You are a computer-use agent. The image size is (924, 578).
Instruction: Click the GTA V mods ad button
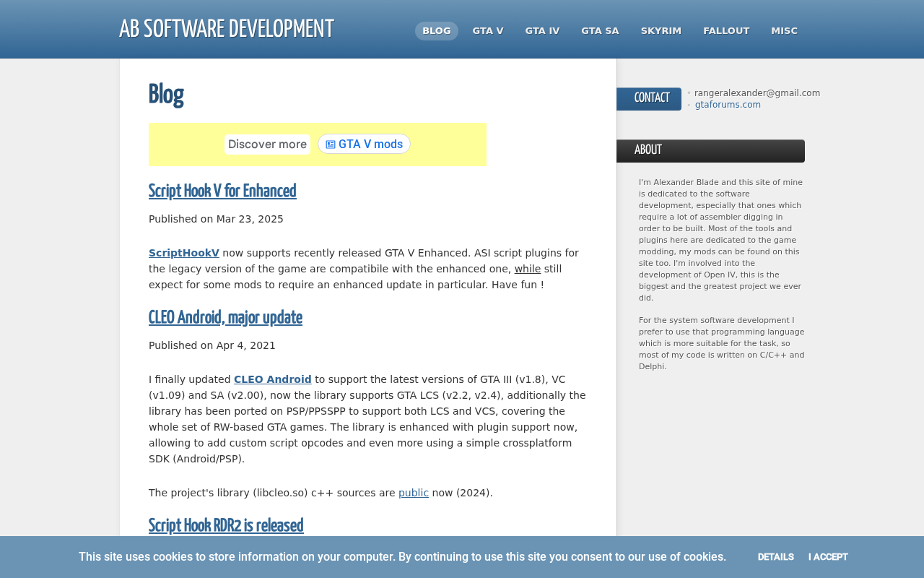(365, 144)
